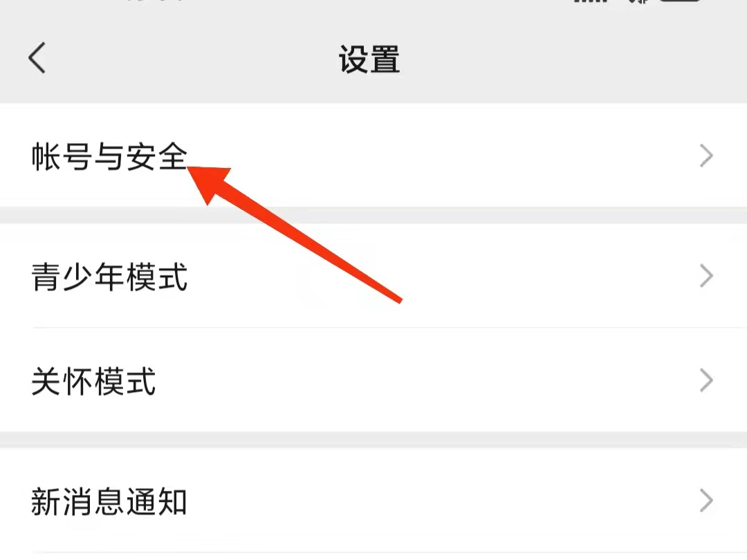The image size is (747, 560).
Task: Go back using the top-left arrow
Action: (x=37, y=58)
